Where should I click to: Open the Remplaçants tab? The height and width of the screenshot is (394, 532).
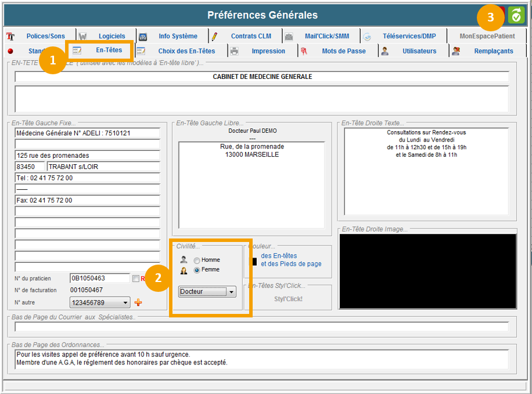coord(493,51)
